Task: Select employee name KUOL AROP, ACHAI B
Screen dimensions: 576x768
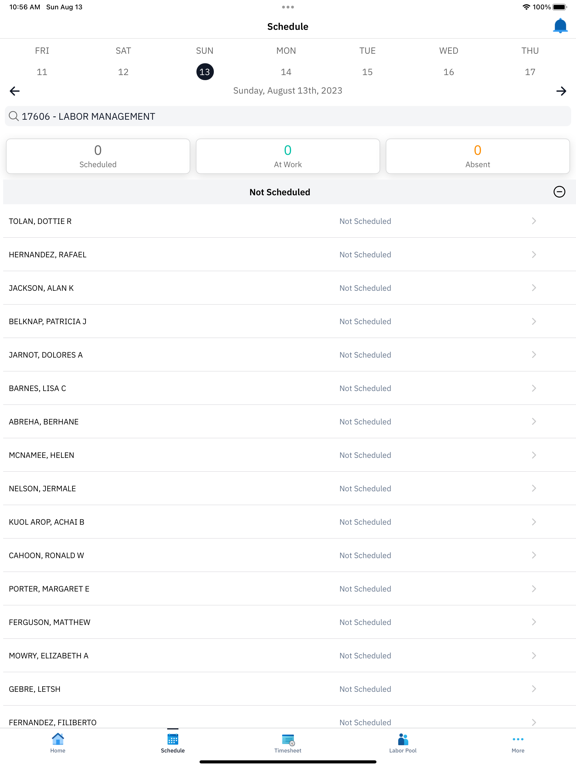Action: coord(47,522)
